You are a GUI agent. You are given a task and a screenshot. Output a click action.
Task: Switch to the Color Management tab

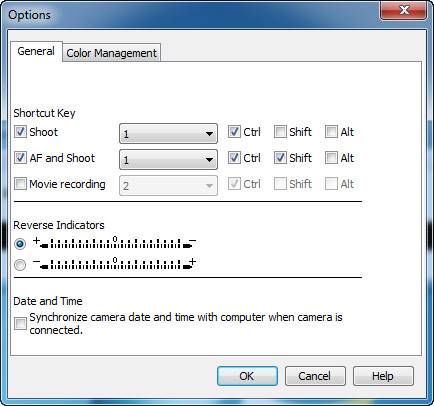[x=111, y=53]
